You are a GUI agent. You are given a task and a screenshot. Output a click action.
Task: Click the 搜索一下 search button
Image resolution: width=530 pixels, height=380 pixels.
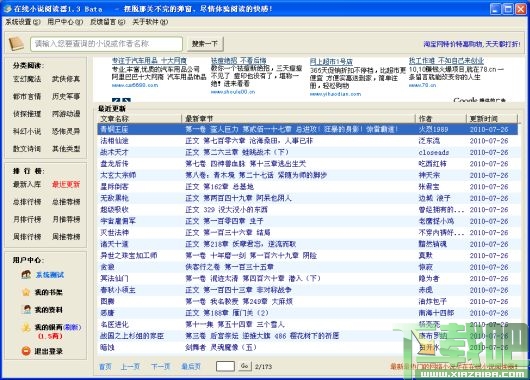pos(204,44)
